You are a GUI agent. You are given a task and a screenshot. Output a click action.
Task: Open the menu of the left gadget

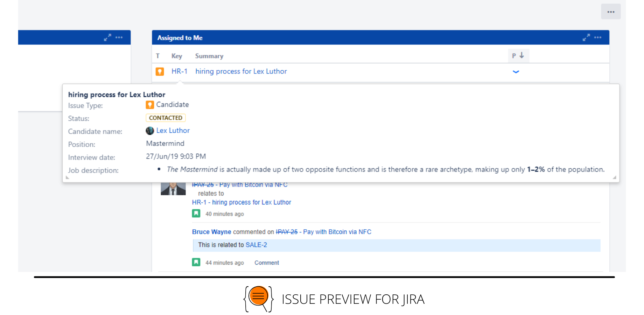(x=119, y=37)
